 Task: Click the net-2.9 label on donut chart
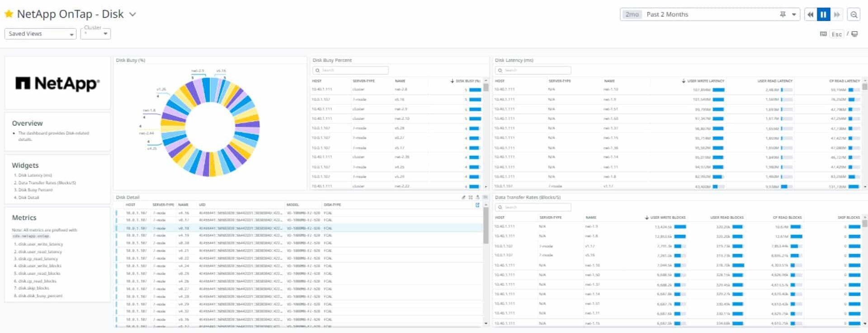198,71
